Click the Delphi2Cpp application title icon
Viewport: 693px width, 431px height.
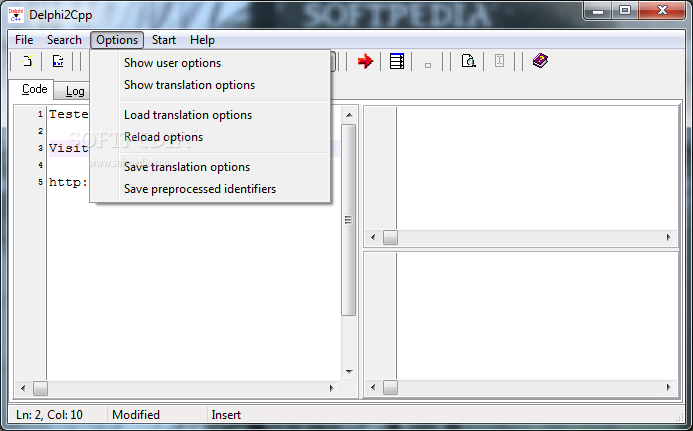pyautogui.click(x=16, y=15)
